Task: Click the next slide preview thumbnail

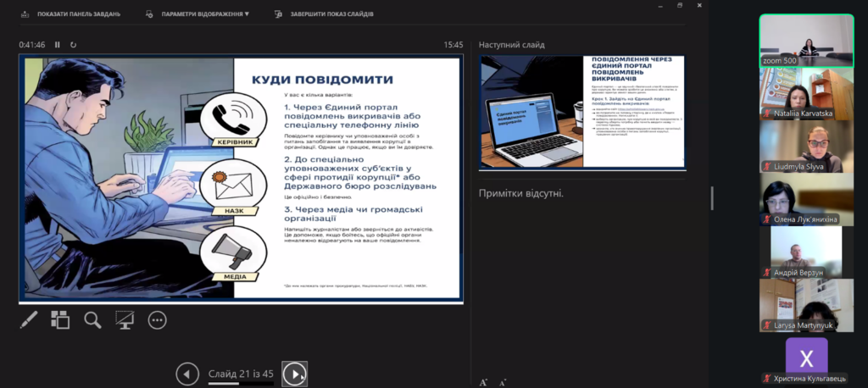Action: click(x=582, y=112)
